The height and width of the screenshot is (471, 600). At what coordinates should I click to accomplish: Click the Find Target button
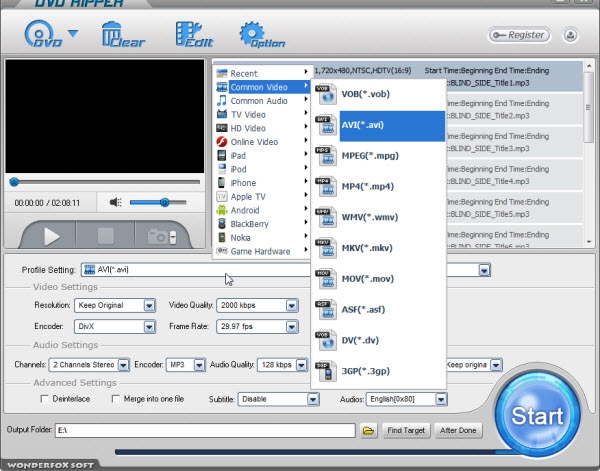click(407, 430)
